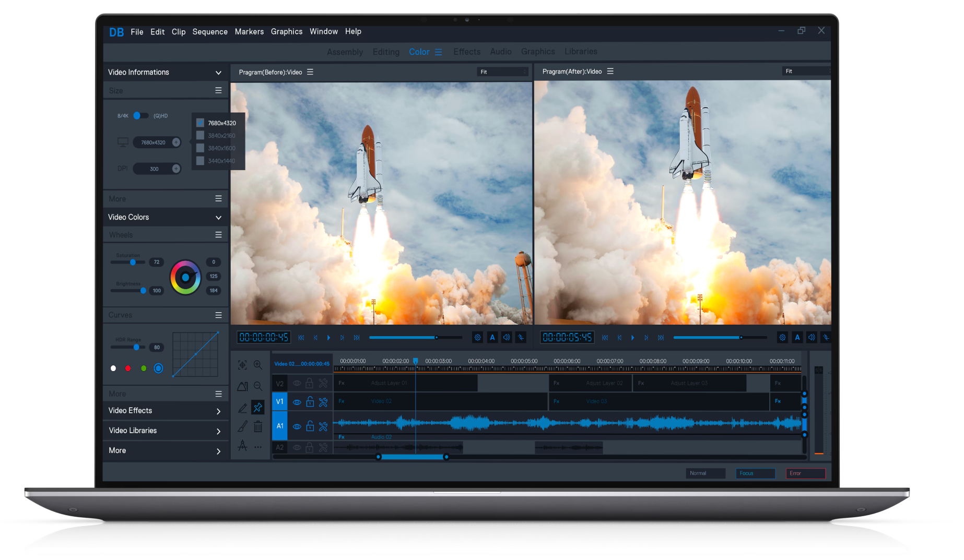Open the wrench tools for track V2
The image size is (964, 560).
[x=323, y=384]
